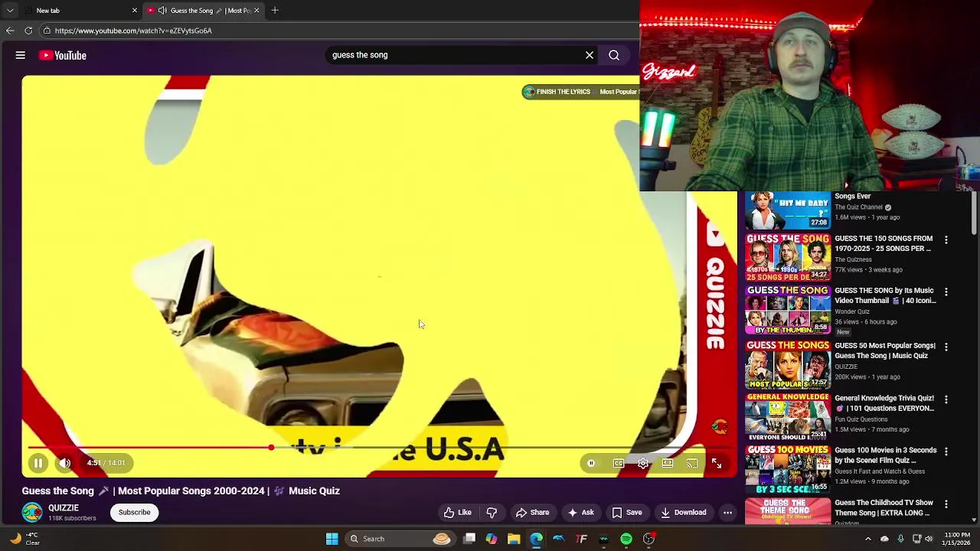Switch to theater mode in the player
Image resolution: width=980 pixels, height=551 pixels.
(668, 463)
